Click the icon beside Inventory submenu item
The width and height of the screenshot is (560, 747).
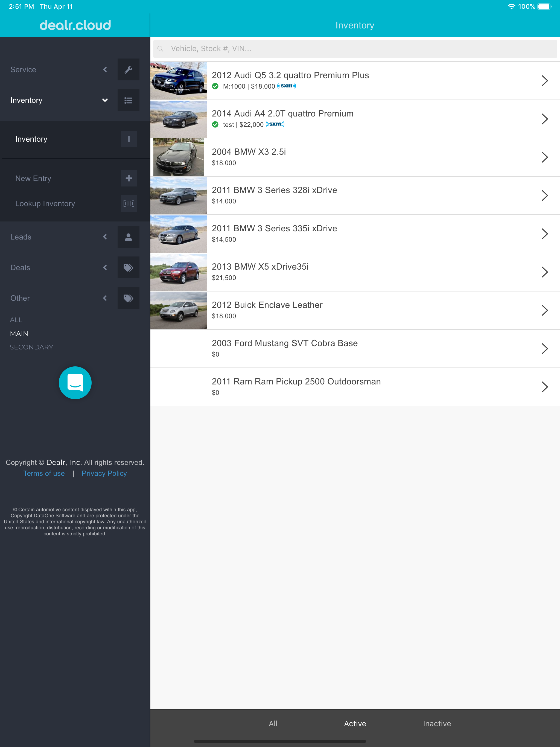(129, 139)
